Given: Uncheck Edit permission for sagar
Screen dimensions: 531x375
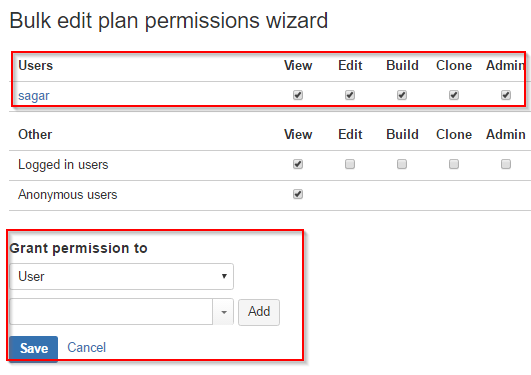Looking at the screenshot, I should (350, 95).
